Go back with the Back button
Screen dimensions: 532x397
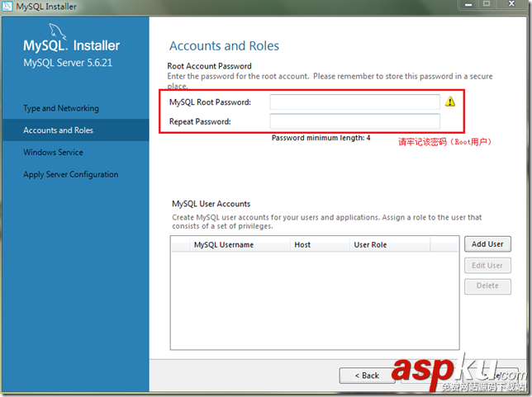367,376
